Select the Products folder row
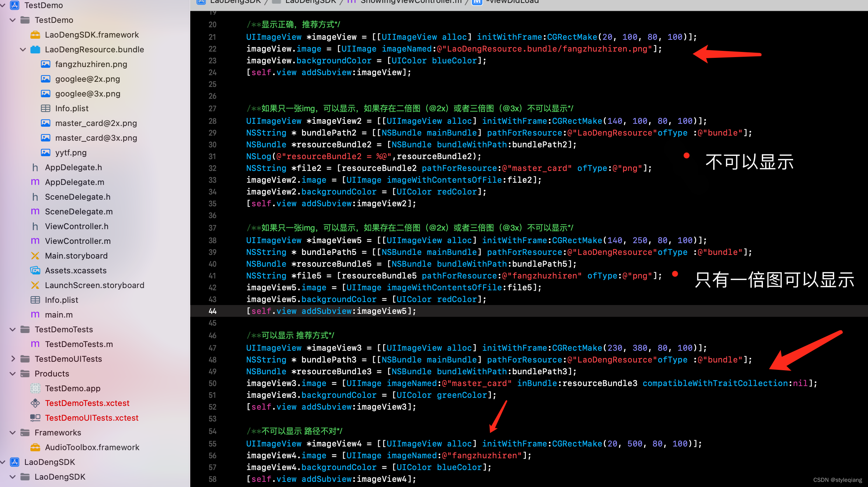The image size is (868, 487). click(x=95, y=374)
